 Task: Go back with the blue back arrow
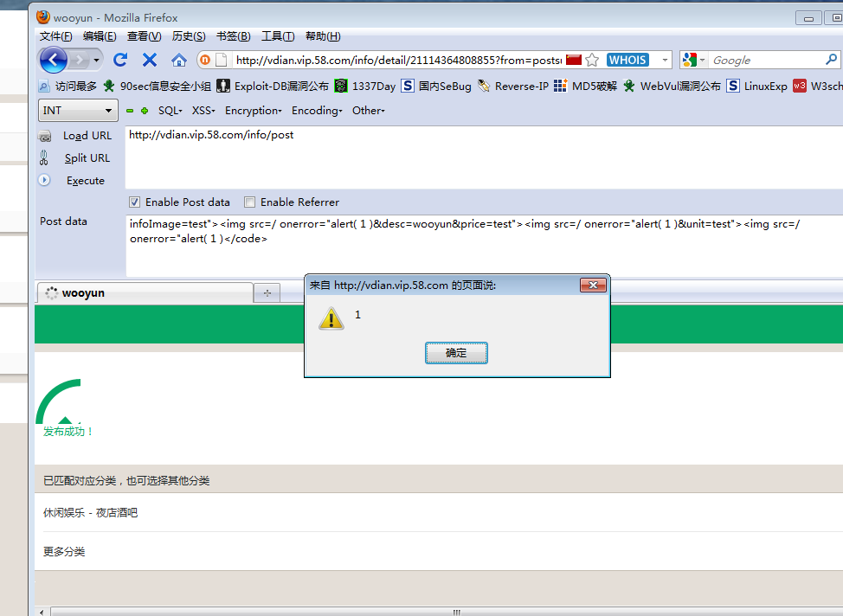click(53, 61)
